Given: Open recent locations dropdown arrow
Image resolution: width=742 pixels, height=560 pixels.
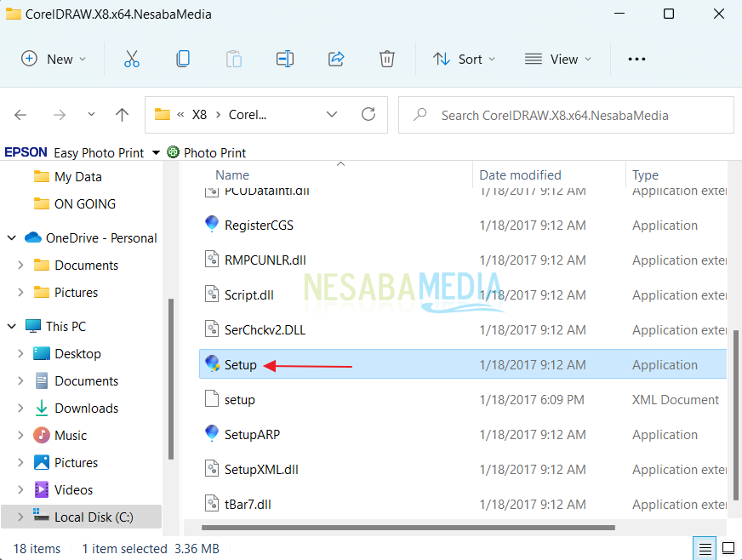Looking at the screenshot, I should tap(91, 115).
